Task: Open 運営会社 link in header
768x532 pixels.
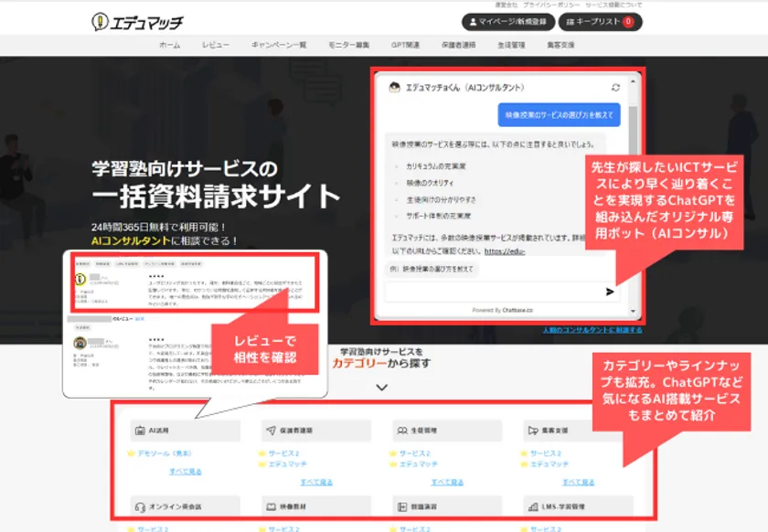Action: click(507, 5)
